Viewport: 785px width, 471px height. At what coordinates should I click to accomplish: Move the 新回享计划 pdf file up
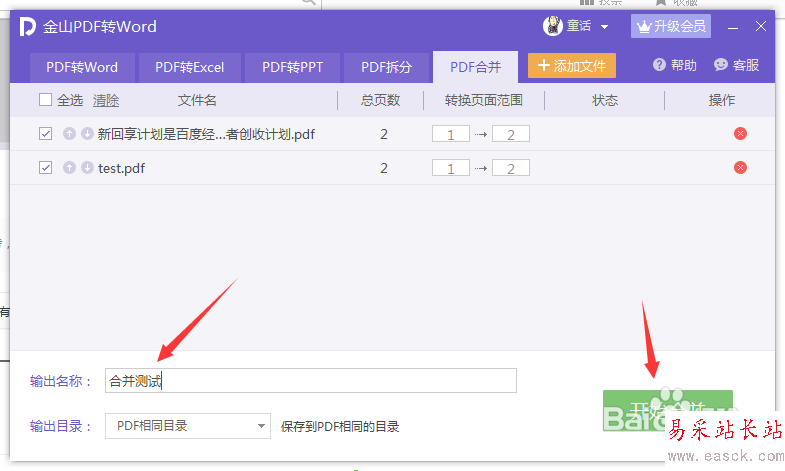click(x=70, y=134)
